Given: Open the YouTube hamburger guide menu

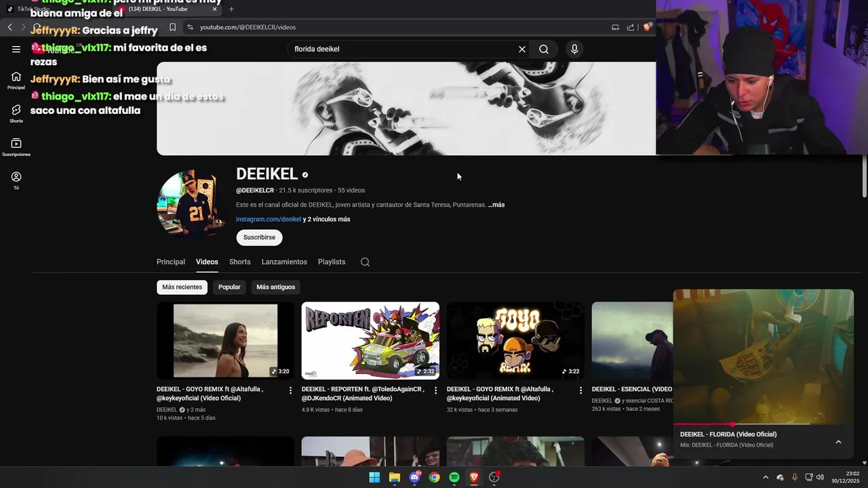Looking at the screenshot, I should click(x=16, y=49).
